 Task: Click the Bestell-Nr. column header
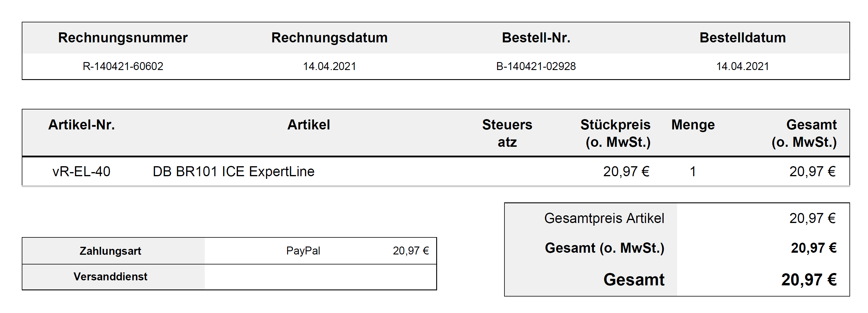(536, 38)
